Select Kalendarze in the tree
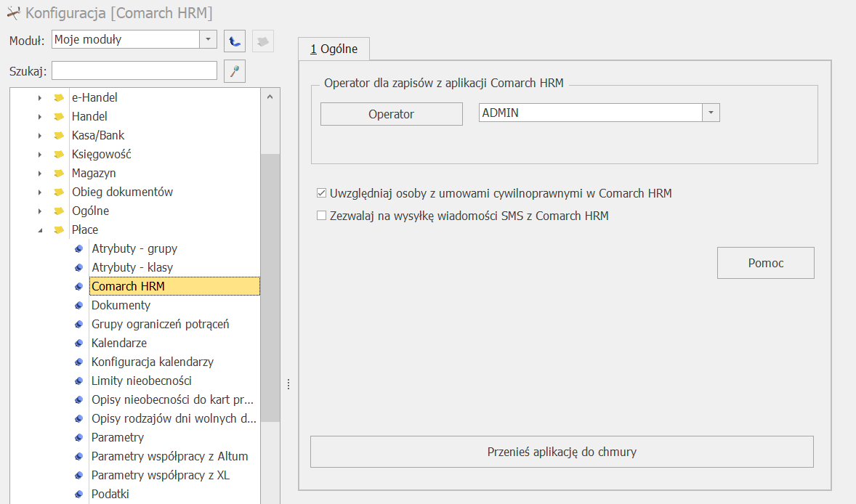The image size is (856, 504). [119, 343]
